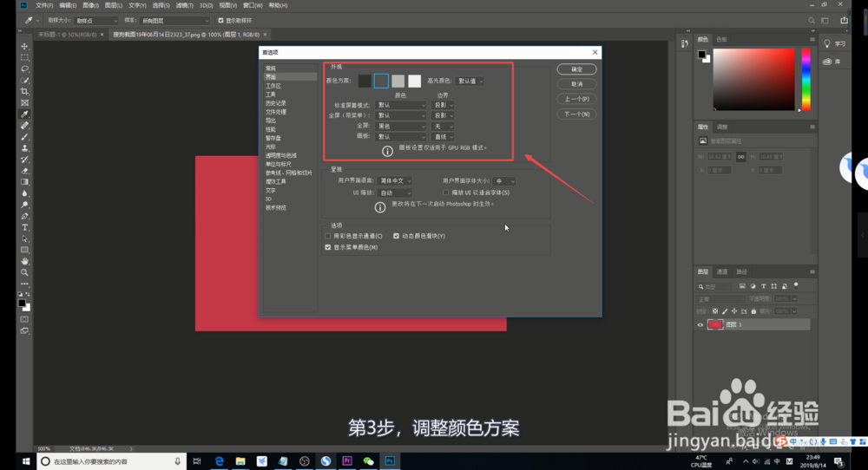This screenshot has width=868, height=470.
Task: Open the 库 (Libraries) panel icon
Action: click(x=827, y=62)
